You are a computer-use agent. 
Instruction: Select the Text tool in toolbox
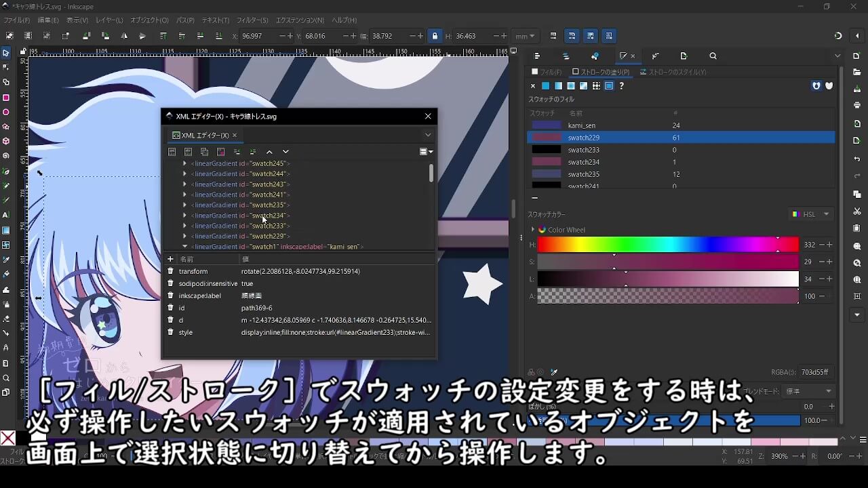click(6, 215)
